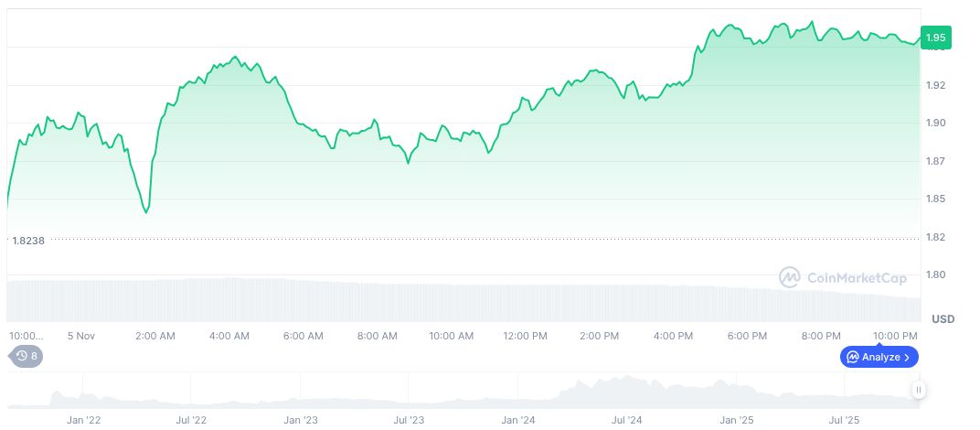Click the 12:00 PM time axis label

(x=525, y=336)
